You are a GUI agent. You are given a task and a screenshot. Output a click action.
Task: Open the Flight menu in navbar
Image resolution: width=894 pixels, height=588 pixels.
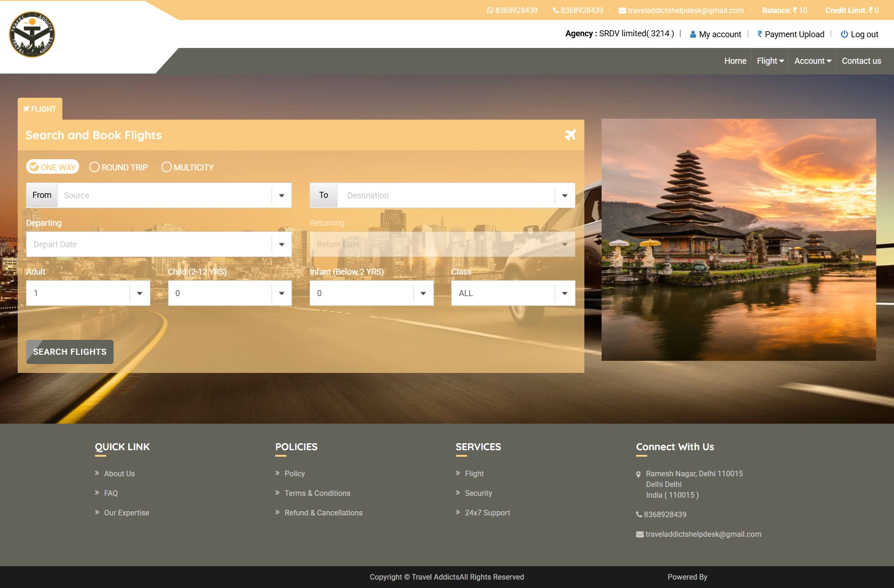(770, 61)
